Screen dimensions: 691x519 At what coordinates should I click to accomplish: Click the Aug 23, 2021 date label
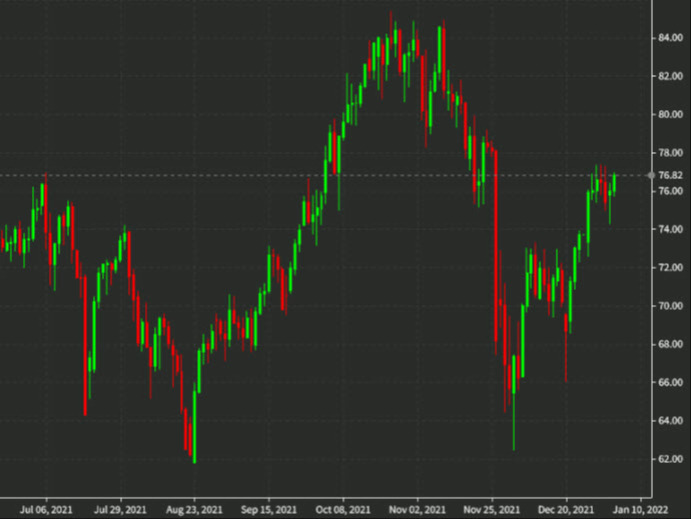coord(194,510)
